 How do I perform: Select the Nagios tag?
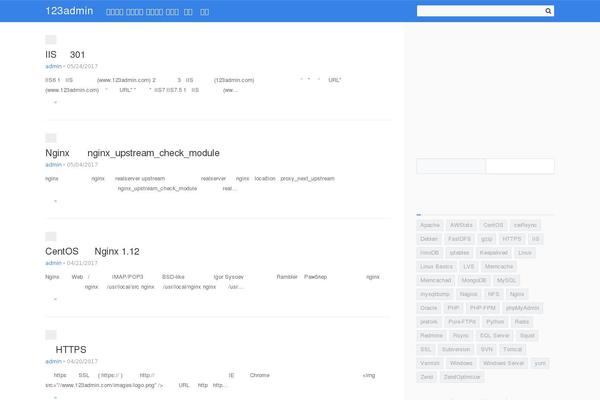(x=468, y=294)
